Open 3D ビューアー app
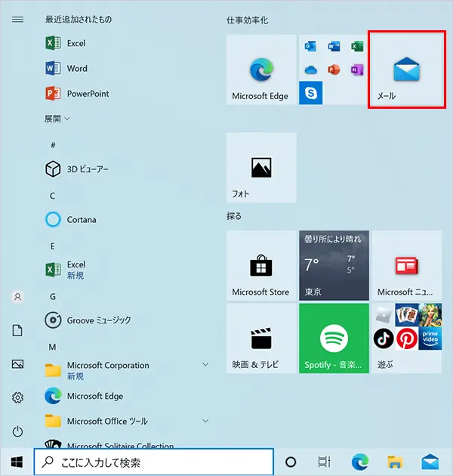The image size is (453, 476). coord(77,169)
